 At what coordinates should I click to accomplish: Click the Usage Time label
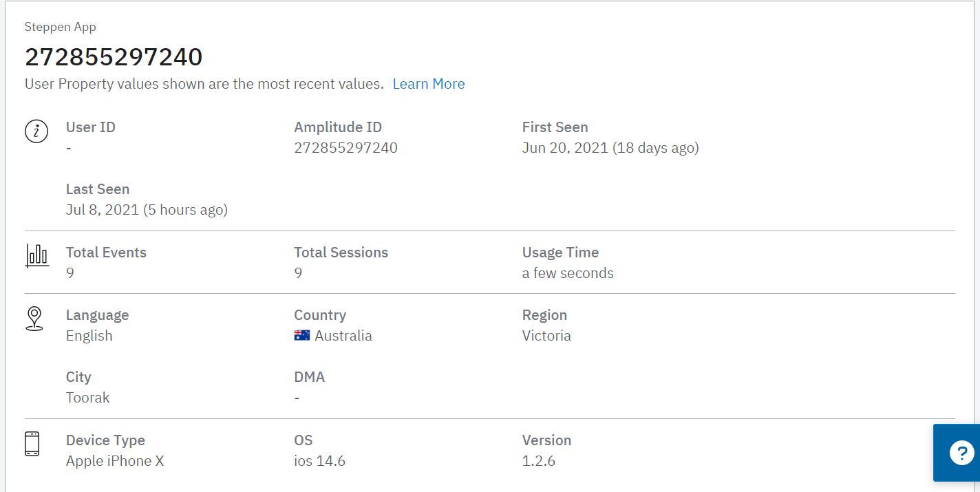[x=560, y=253]
